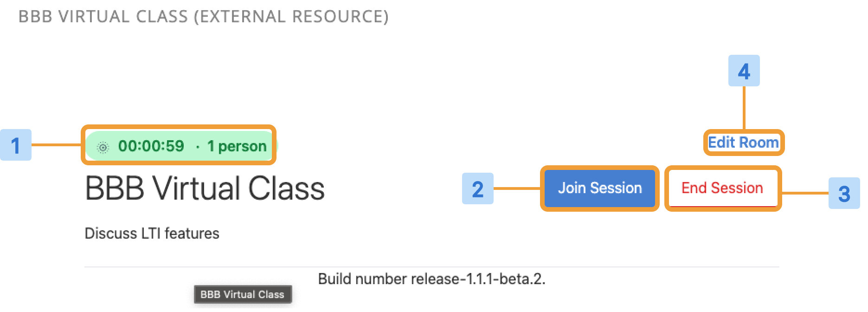This screenshot has height=312, width=868.
Task: Click the 1 person participant count
Action: click(x=237, y=146)
